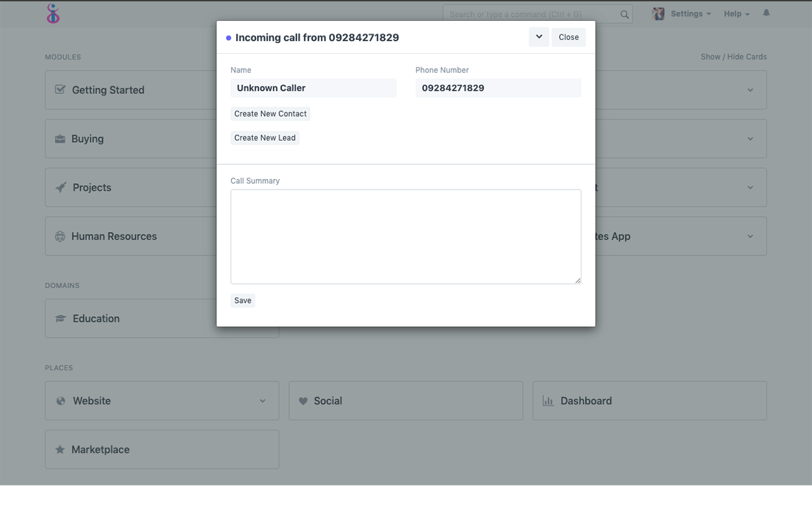Open Show / Hide Cards options
This screenshot has height=507, width=812.
[733, 56]
